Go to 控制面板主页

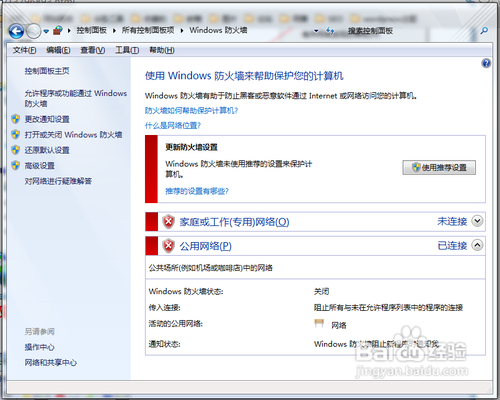(47, 71)
